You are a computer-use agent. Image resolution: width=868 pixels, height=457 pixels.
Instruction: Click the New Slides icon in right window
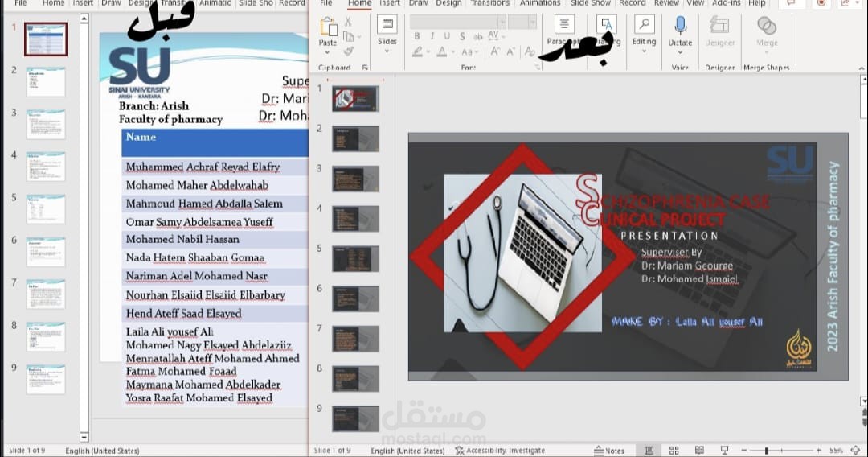pos(387,25)
